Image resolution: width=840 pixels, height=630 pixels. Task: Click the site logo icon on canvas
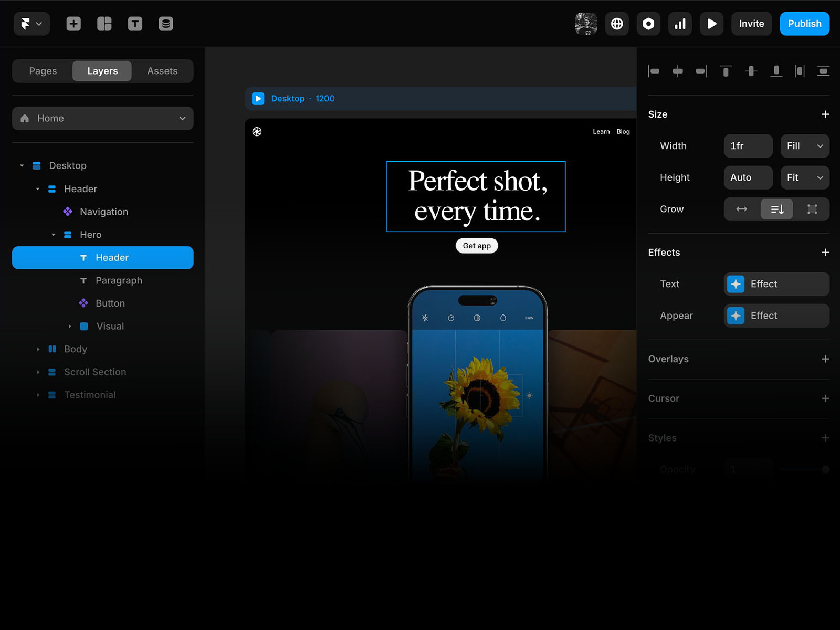pyautogui.click(x=257, y=132)
